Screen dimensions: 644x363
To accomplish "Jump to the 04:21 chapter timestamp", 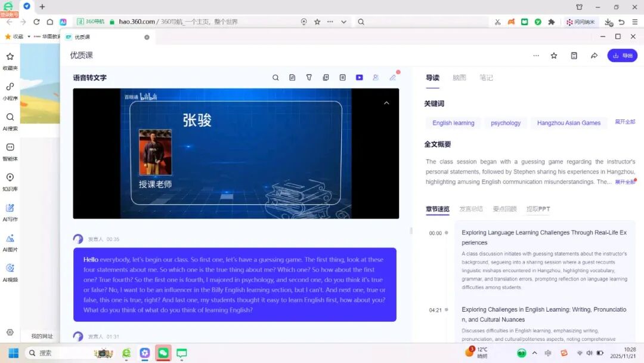I will 436,310.
